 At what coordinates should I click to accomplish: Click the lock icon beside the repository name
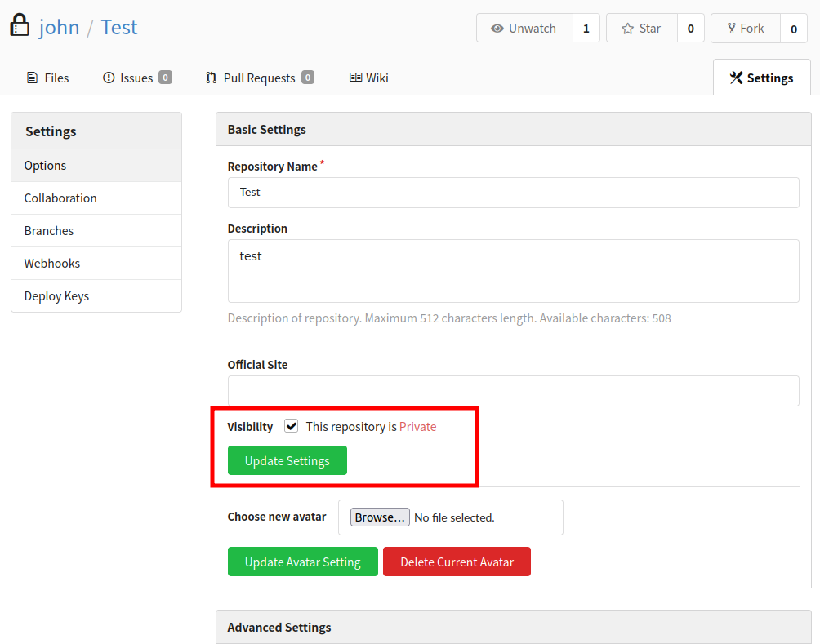20,26
